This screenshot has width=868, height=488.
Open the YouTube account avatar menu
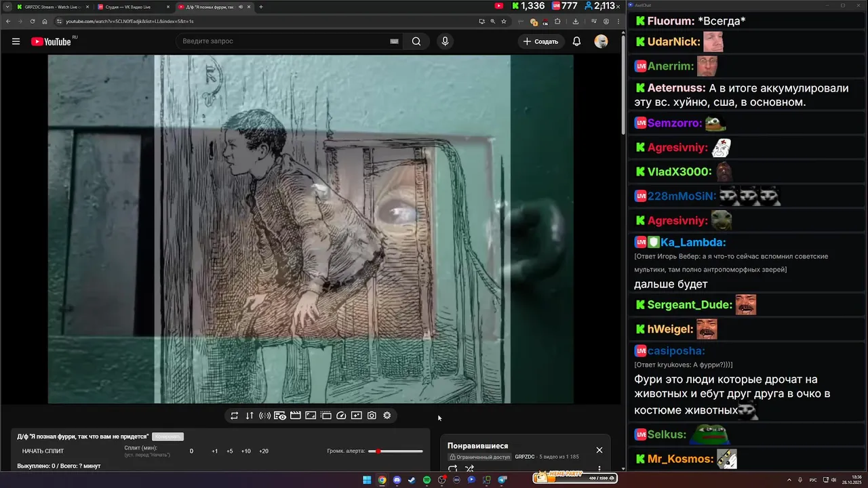[601, 41]
